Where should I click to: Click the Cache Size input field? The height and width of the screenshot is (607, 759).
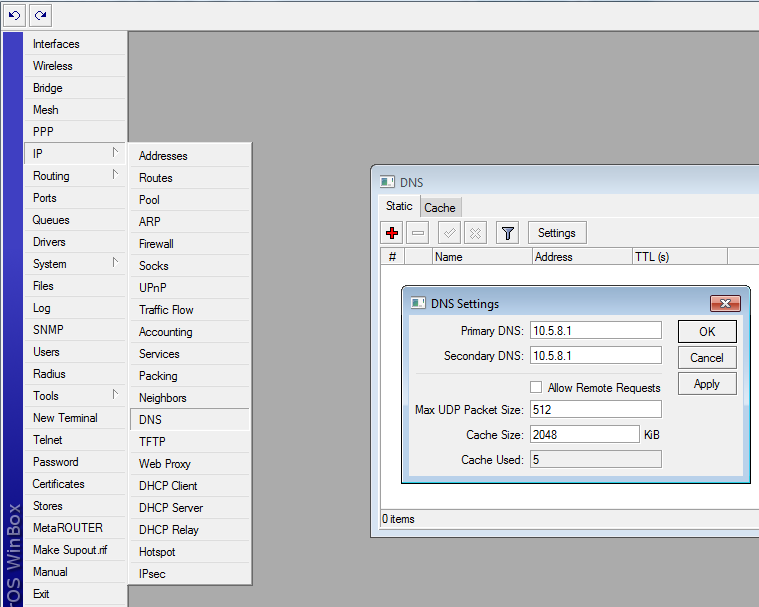tap(584, 435)
